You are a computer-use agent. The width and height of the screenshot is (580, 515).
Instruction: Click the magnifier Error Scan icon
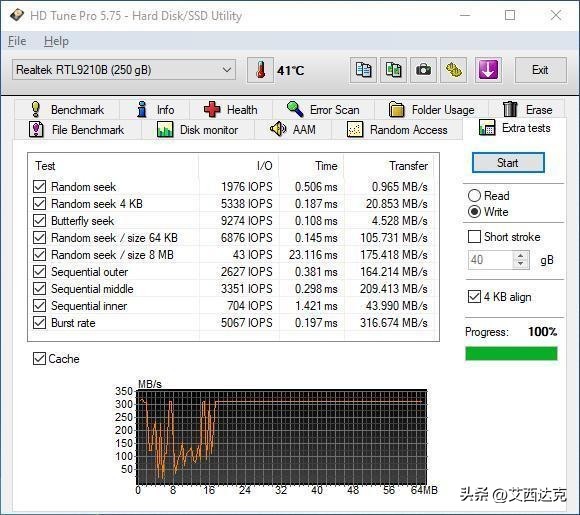pos(295,109)
